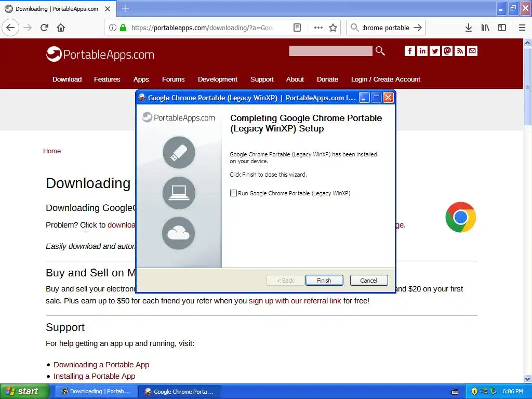This screenshot has height=399, width=532.
Task: Open PortableApps Twitter icon
Action: [x=435, y=51]
